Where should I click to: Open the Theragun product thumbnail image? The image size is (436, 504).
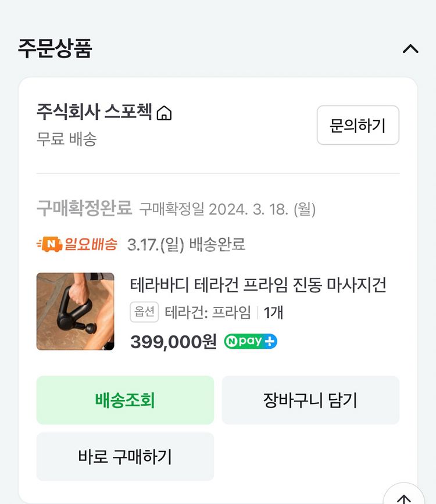coord(75,312)
